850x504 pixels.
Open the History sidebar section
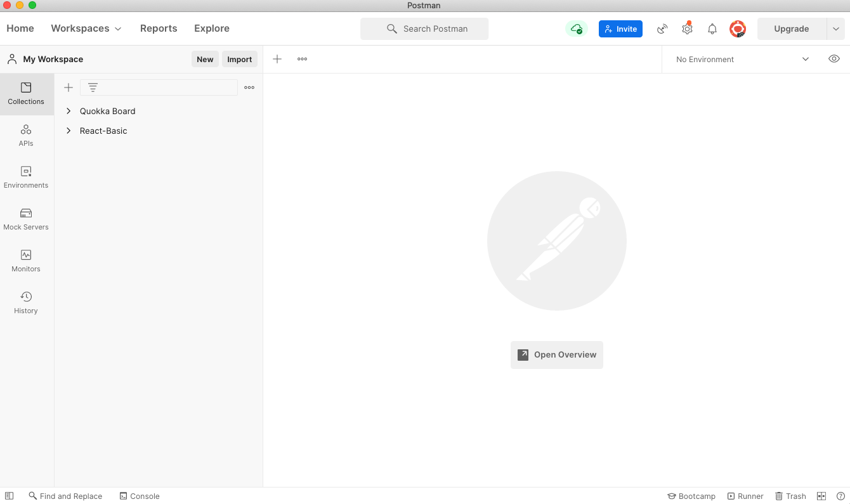click(x=26, y=303)
